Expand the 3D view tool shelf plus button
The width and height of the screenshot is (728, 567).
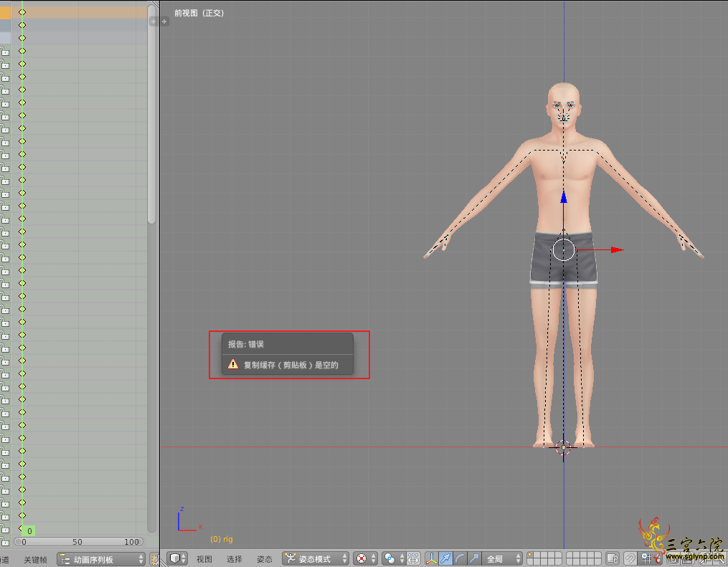click(164, 22)
